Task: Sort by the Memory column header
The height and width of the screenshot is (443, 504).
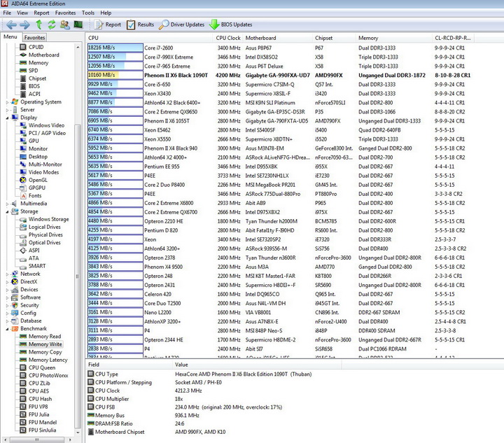Action: pyautogui.click(x=394, y=38)
